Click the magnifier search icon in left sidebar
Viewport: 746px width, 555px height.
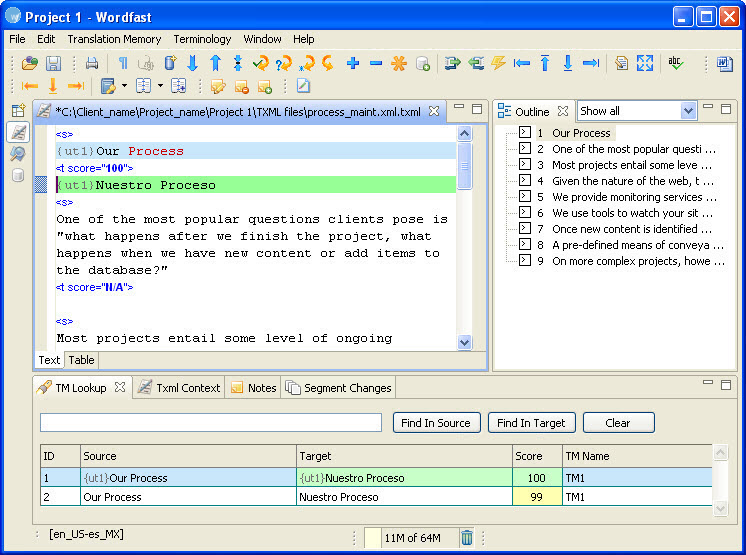(18, 154)
